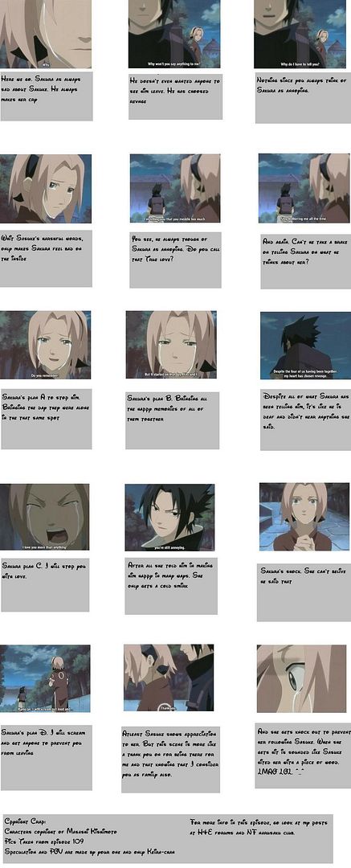
Task: Select Sasuke's "you're still annoying" smirk frame
Action: coord(169,517)
